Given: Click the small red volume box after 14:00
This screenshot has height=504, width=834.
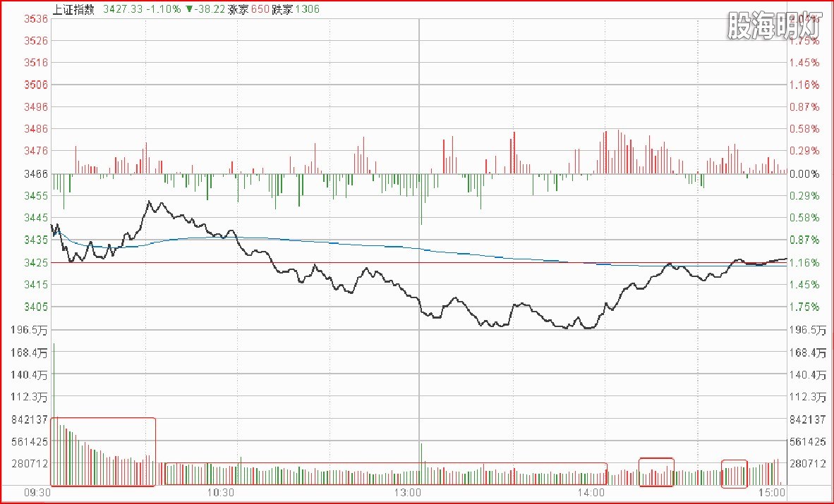Looking at the screenshot, I should point(656,472).
